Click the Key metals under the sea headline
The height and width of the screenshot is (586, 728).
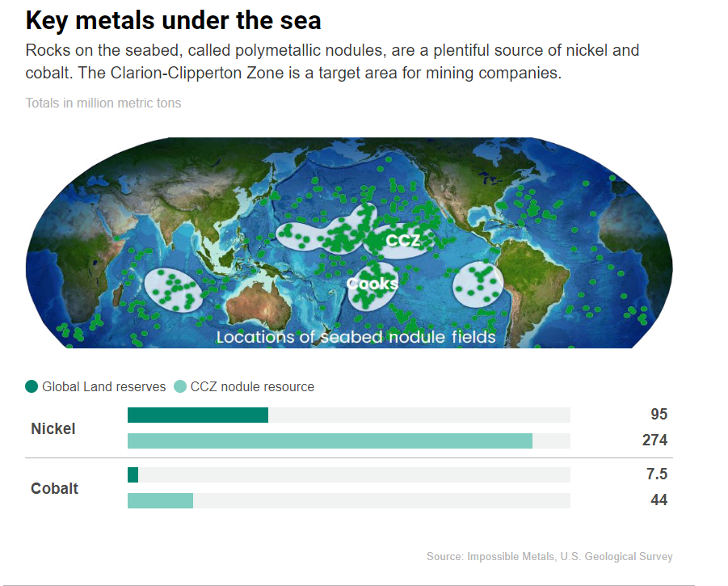[x=173, y=21]
